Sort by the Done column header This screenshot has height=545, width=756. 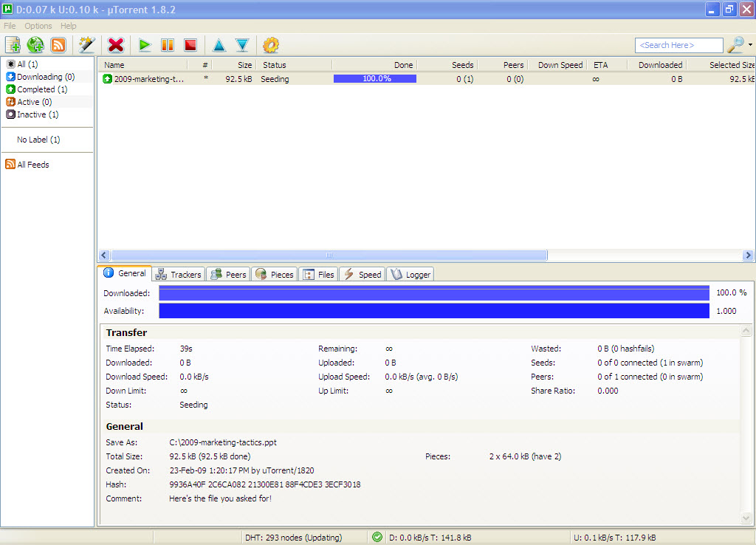pos(374,65)
